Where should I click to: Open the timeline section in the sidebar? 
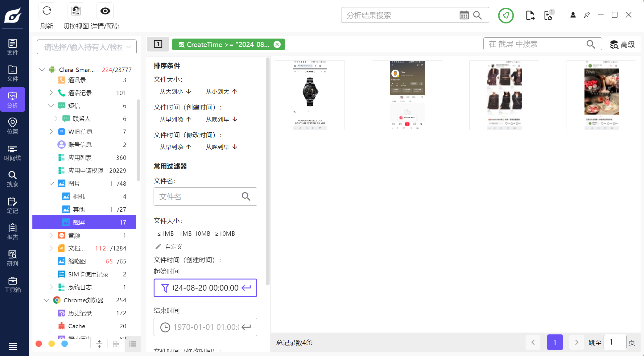[x=12, y=153]
